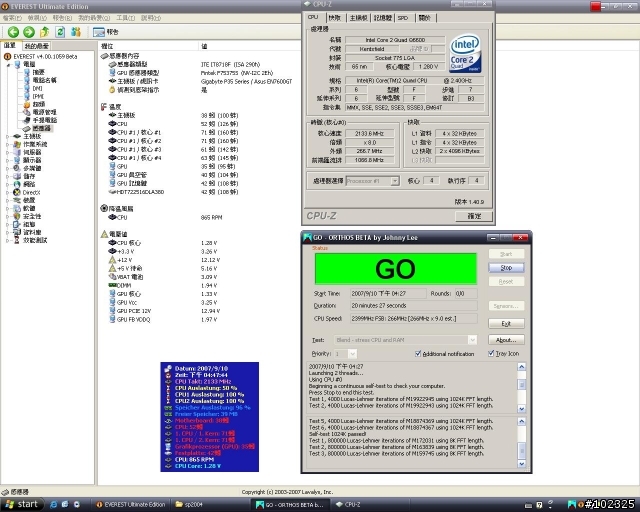Click the fan icon beside 降溫風扇 heading
This screenshot has height=512, width=640.
pyautogui.click(x=104, y=209)
